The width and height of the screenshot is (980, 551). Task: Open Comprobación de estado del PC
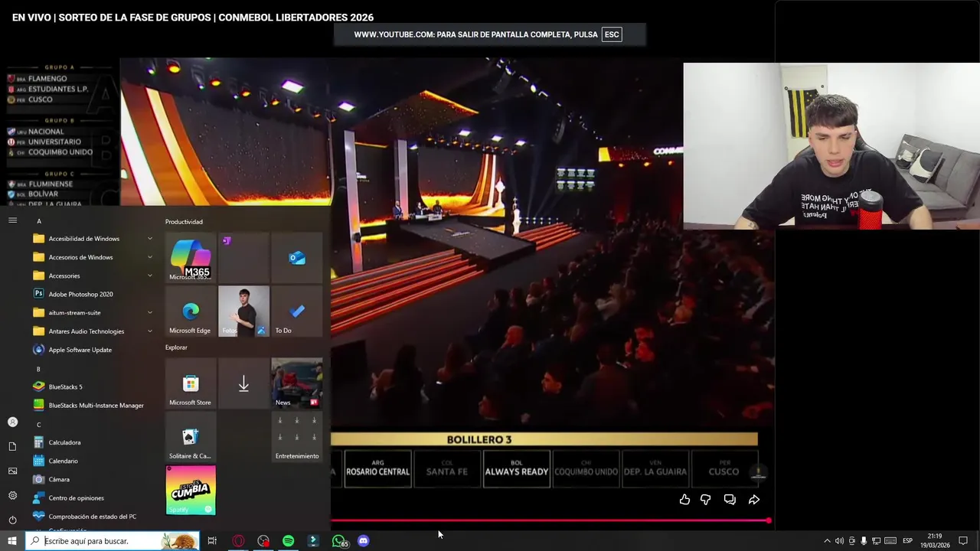point(92,517)
